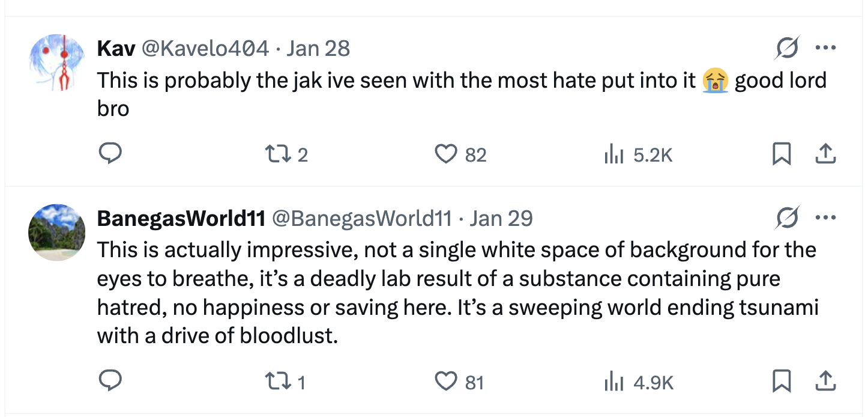Screen dimensions: 868x417
Task: Open Kav's profile picture
Action: [57, 62]
